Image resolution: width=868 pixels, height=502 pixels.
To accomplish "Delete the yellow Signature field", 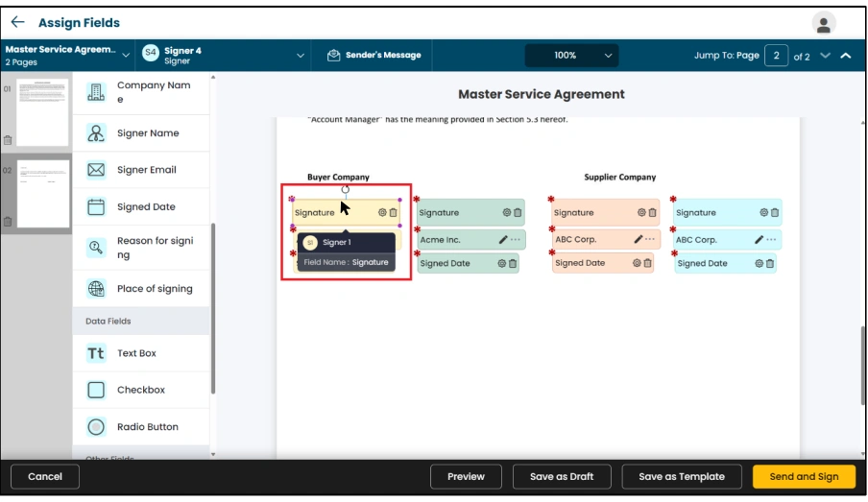I will click(393, 212).
